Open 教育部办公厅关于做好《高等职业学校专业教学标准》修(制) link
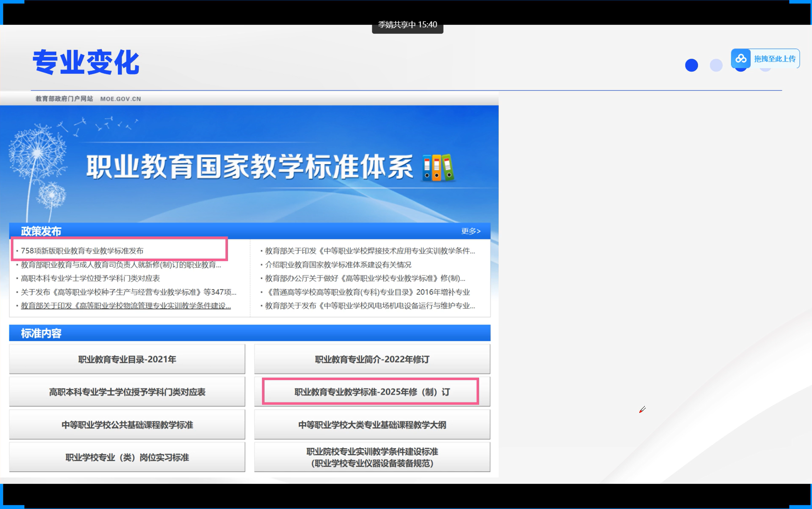The image size is (812, 509). tap(365, 278)
